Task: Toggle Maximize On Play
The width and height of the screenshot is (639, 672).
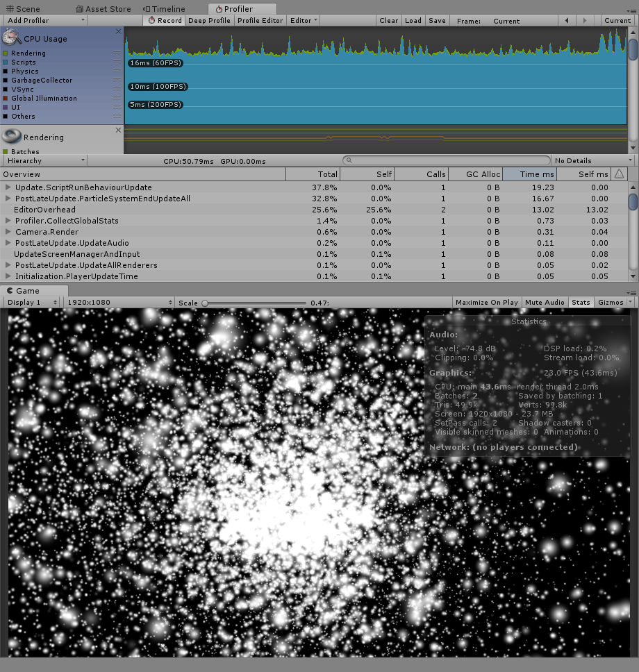Action: (487, 303)
